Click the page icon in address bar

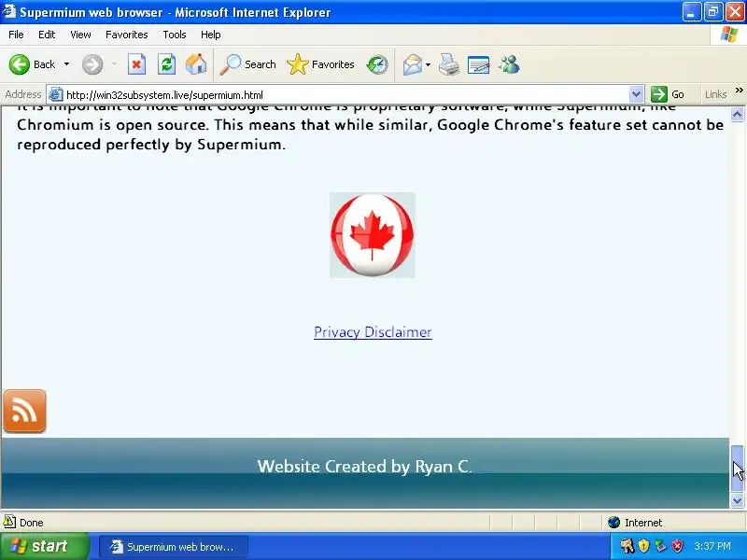(56, 95)
